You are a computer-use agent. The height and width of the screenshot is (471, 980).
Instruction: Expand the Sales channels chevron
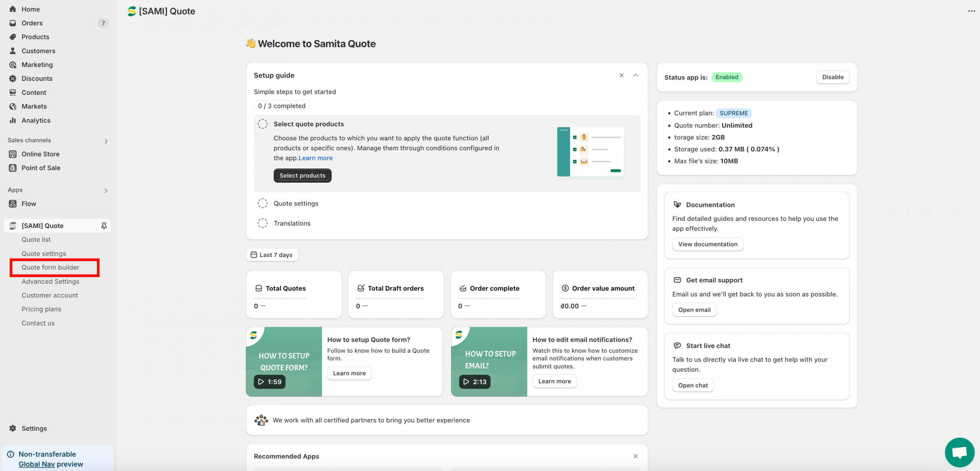coord(106,141)
